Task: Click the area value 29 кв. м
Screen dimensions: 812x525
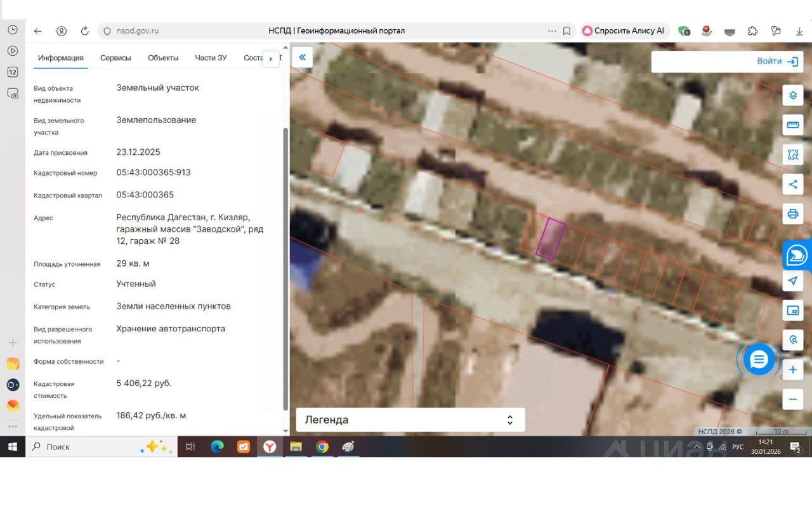Action: 133,263
